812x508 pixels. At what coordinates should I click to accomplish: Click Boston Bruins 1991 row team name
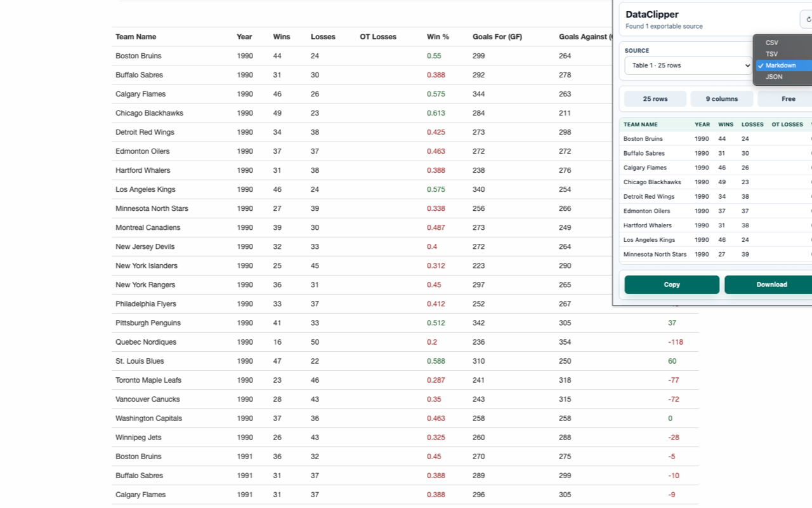coord(138,456)
